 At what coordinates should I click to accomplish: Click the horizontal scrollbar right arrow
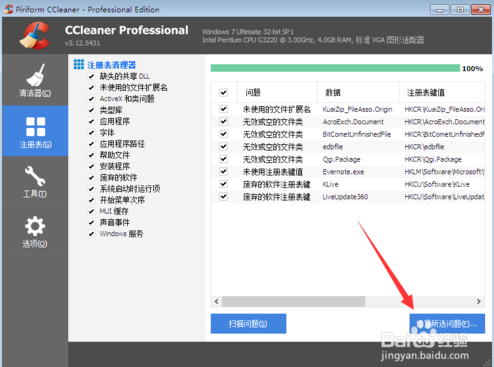479,301
